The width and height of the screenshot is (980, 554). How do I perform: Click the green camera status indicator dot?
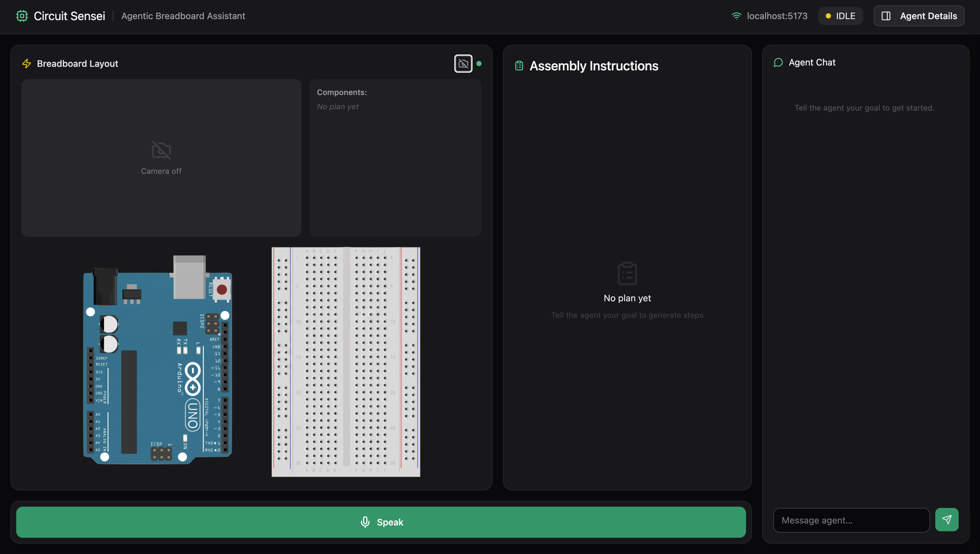(x=479, y=64)
